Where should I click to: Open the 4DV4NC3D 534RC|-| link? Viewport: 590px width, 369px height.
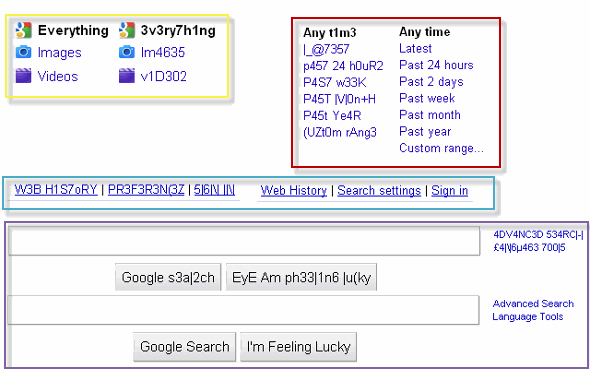click(538, 235)
